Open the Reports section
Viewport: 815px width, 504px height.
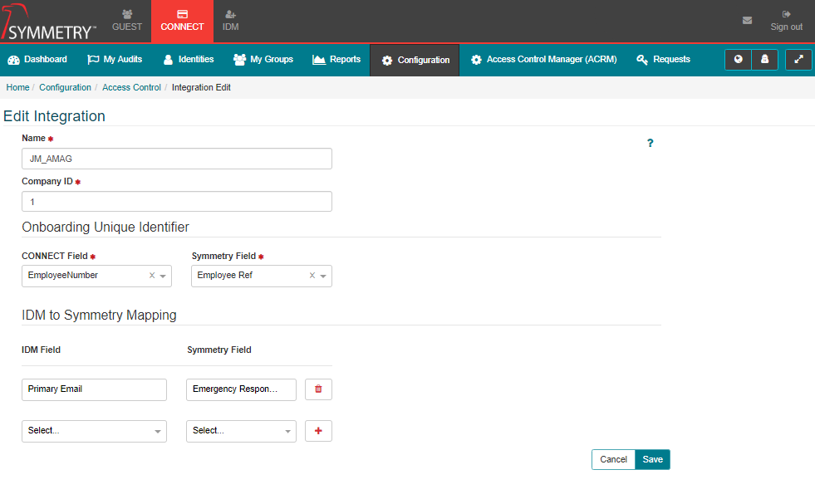click(x=336, y=60)
